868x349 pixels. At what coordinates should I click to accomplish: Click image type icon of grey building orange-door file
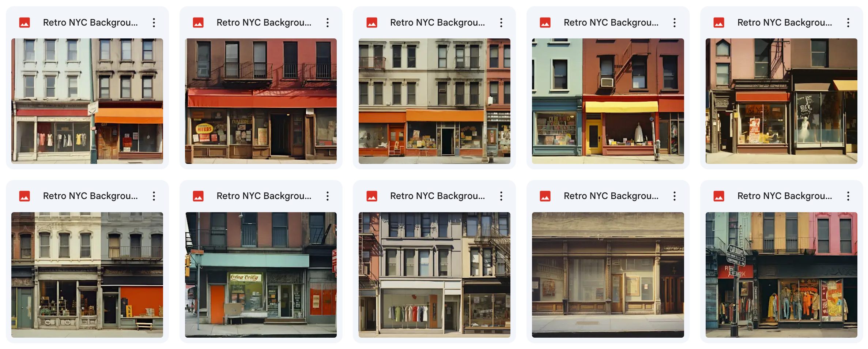coord(372,23)
